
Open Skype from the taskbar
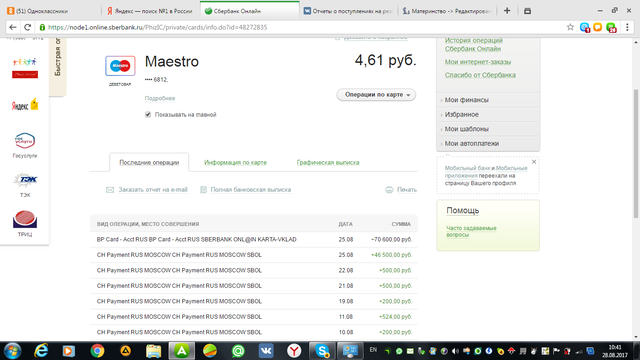(322, 351)
